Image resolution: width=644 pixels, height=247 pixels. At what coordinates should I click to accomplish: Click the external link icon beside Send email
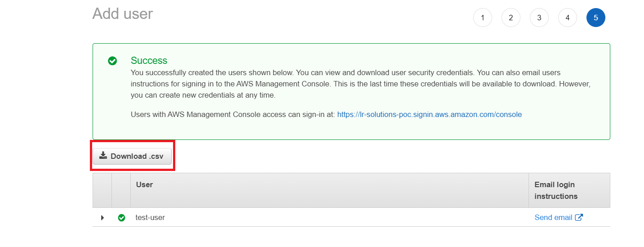click(x=579, y=217)
